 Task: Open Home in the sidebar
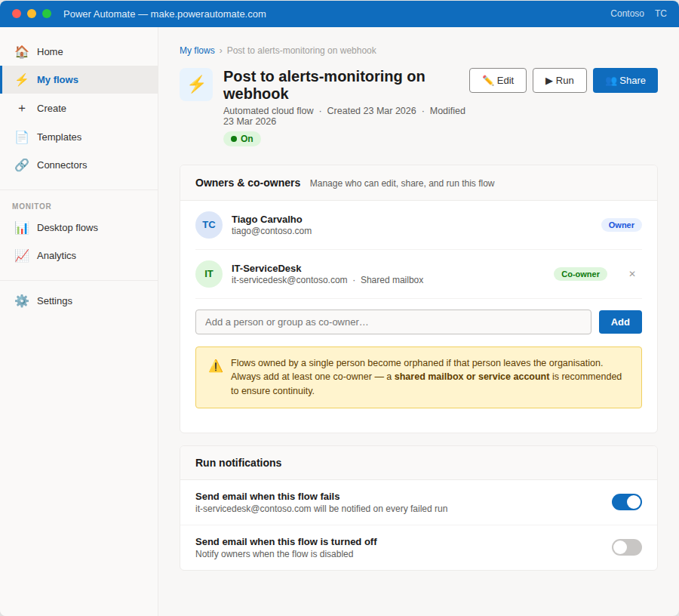[x=80, y=51]
